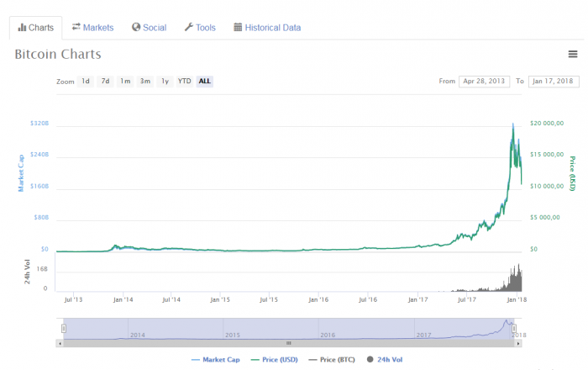Viewport: 588px width, 370px height.
Task: Set zoom range to 1m
Action: click(x=125, y=81)
